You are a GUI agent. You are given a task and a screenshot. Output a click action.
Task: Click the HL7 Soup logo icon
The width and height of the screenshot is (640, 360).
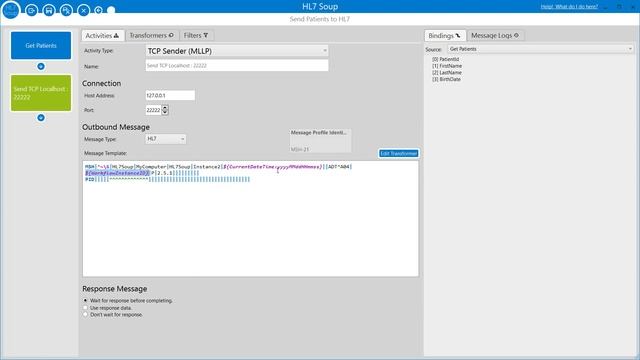(x=11, y=9)
